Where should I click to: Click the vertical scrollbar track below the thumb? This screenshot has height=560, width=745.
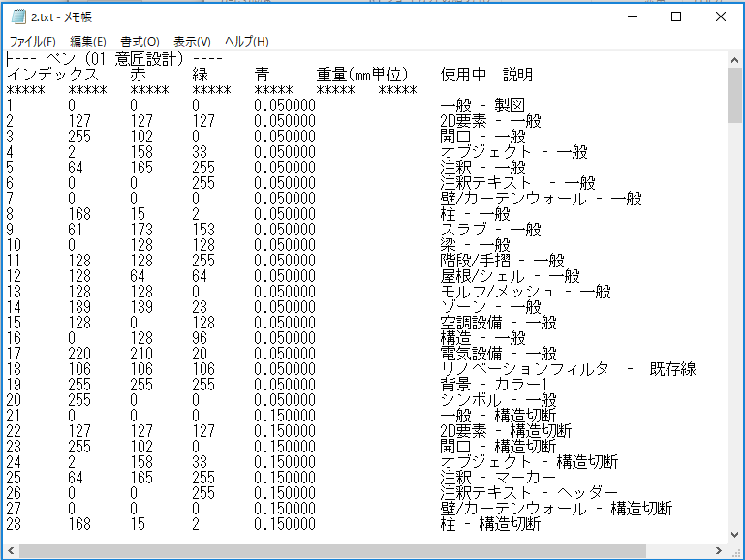coord(734,323)
